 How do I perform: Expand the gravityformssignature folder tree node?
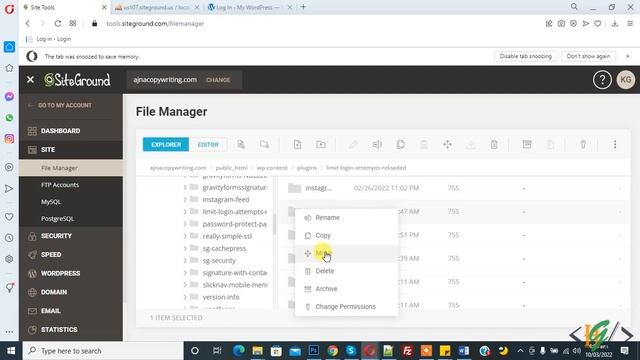click(x=185, y=188)
